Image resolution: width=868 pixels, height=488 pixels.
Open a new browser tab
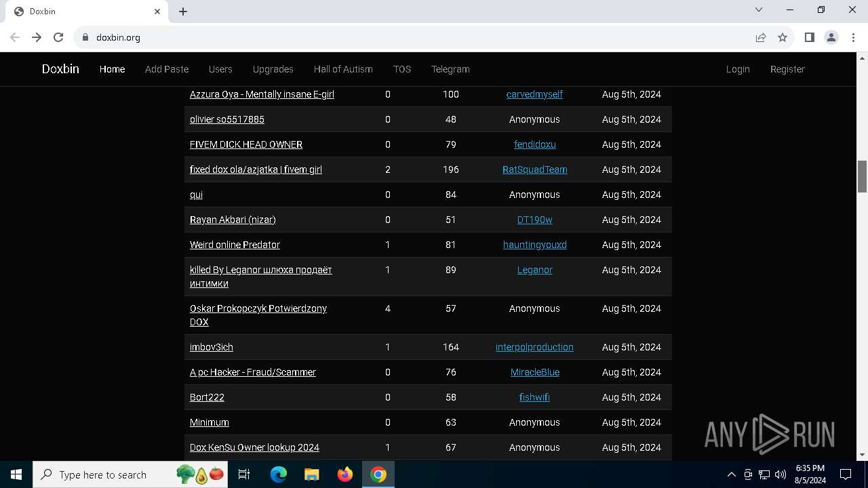point(183,12)
